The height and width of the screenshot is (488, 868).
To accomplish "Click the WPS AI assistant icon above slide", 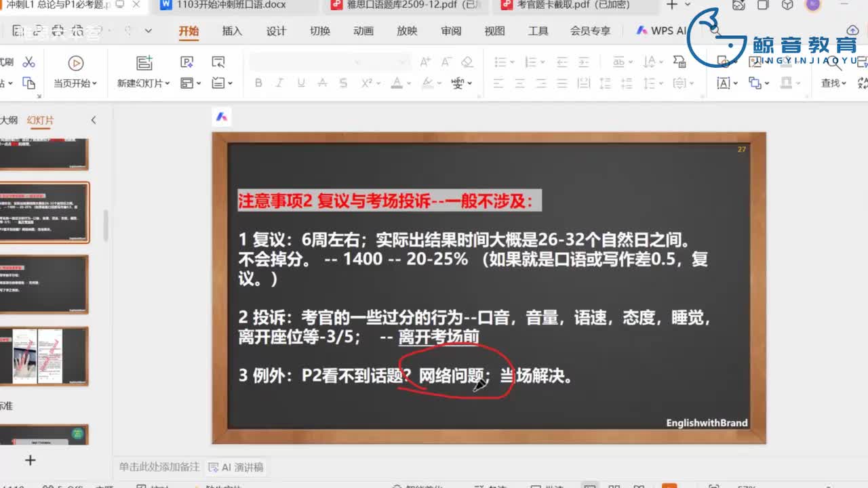I will pyautogui.click(x=222, y=117).
